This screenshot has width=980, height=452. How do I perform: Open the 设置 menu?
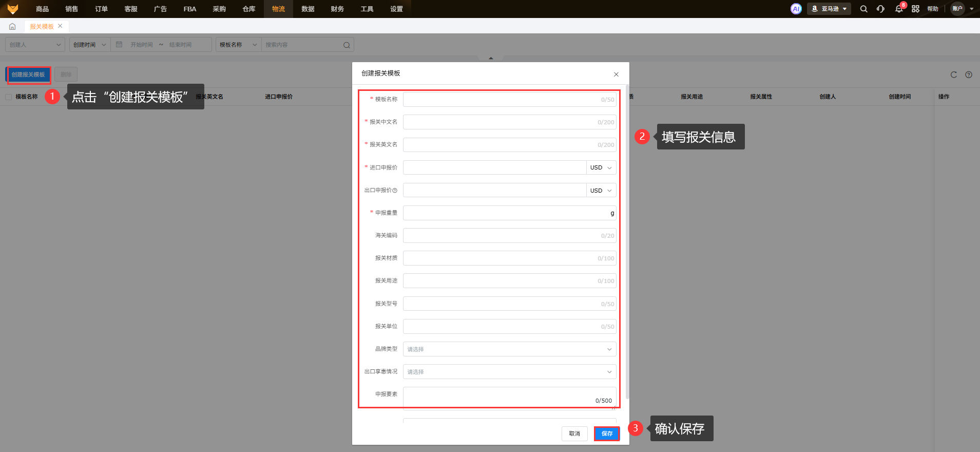[x=396, y=9]
